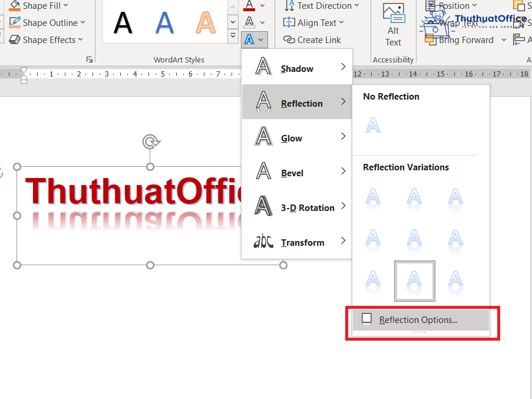Open the Shape Fill menu

coord(38,5)
